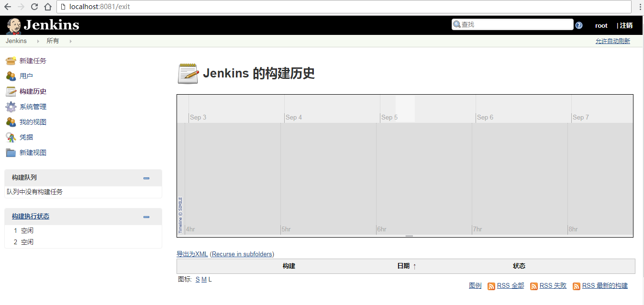Open the help question mark icon

coord(579,25)
